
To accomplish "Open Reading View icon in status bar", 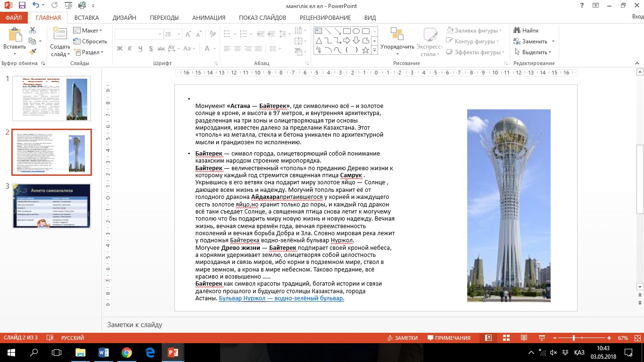I will [x=524, y=338].
